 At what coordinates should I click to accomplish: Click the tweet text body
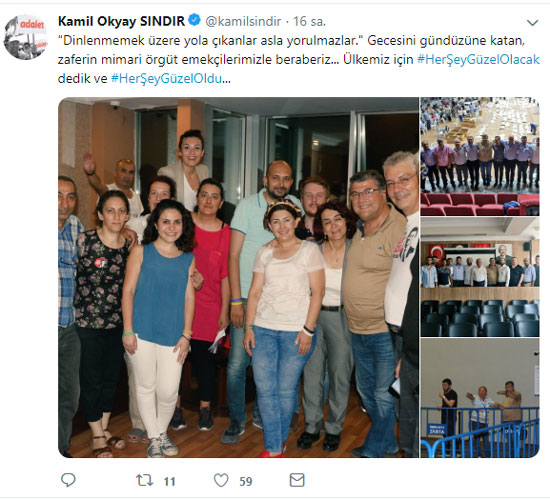[x=299, y=59]
